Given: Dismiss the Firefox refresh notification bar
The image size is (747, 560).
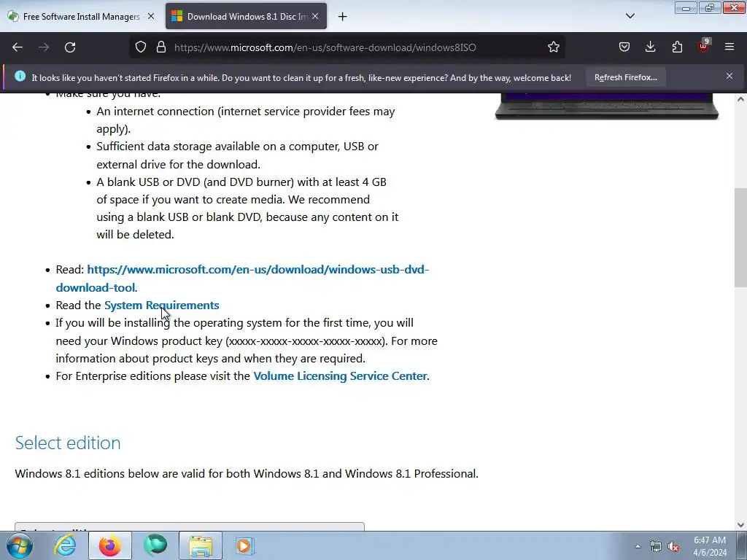Looking at the screenshot, I should click(729, 76).
